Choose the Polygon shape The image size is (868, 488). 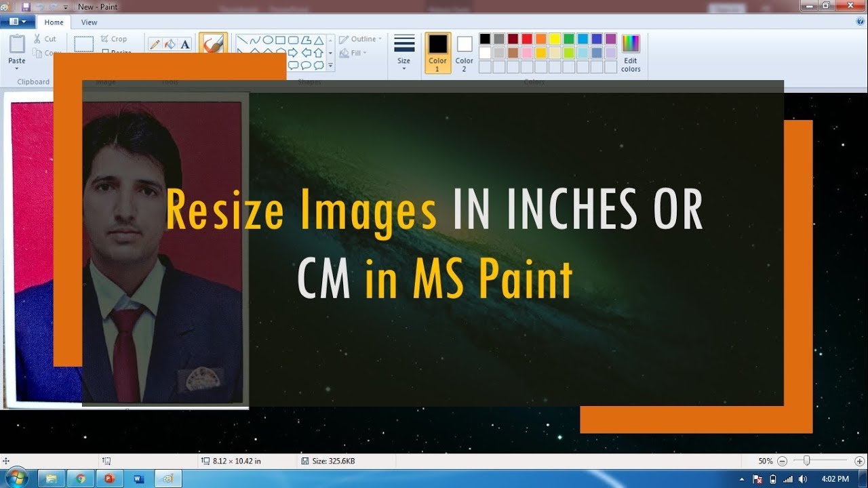point(306,40)
